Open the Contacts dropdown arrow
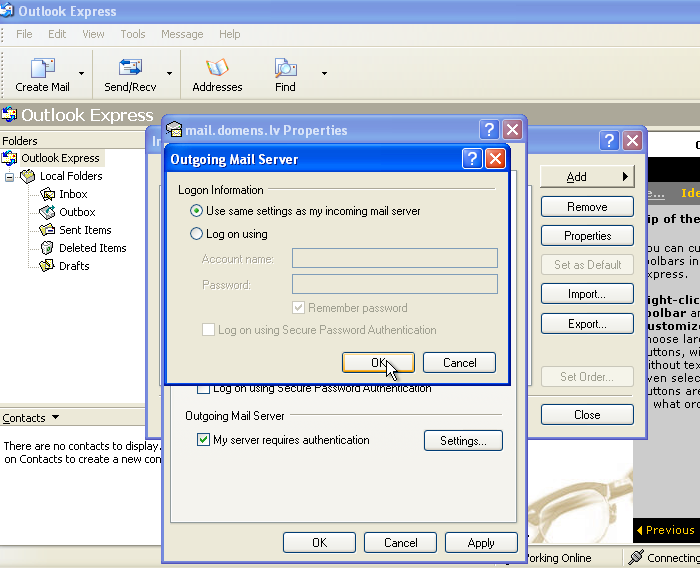700x568 pixels. [55, 417]
